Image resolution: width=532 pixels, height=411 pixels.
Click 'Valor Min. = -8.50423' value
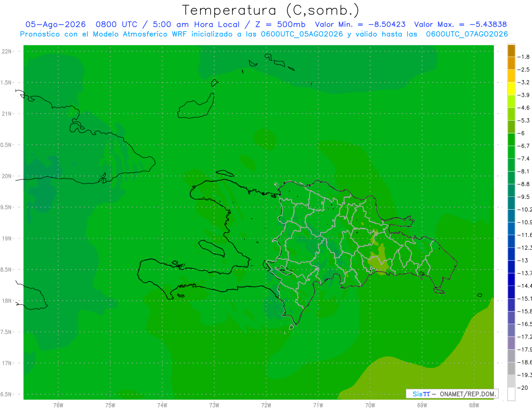click(360, 24)
